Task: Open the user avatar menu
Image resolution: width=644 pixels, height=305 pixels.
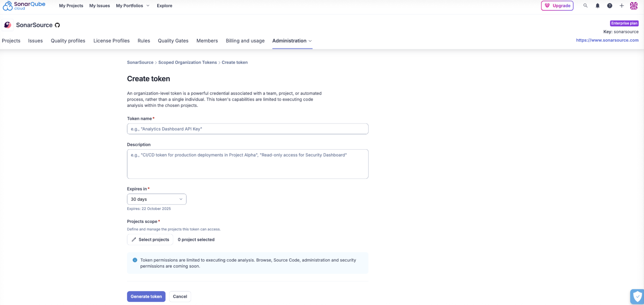Action: pos(634,6)
